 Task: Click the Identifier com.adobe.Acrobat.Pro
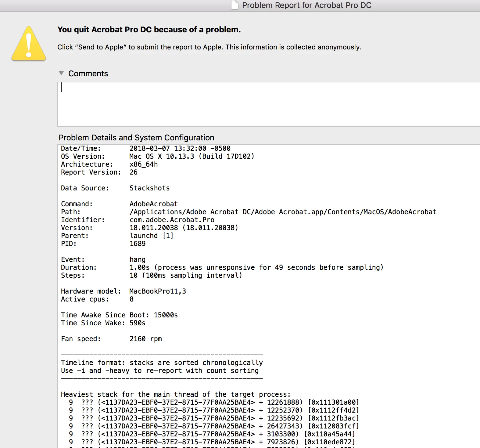(x=172, y=220)
